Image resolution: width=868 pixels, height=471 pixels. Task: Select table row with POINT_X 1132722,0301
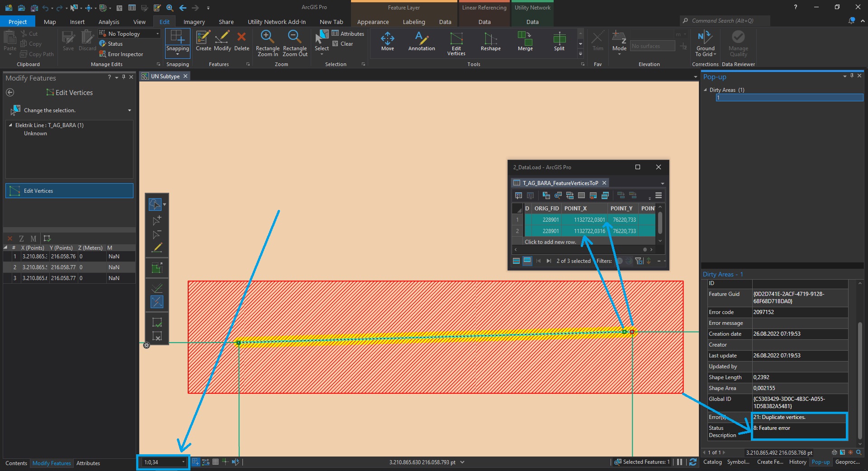[583, 220]
